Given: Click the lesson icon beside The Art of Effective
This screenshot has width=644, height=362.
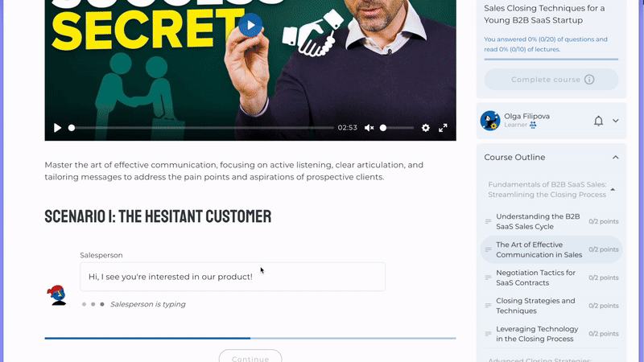Looking at the screenshot, I should tap(488, 249).
